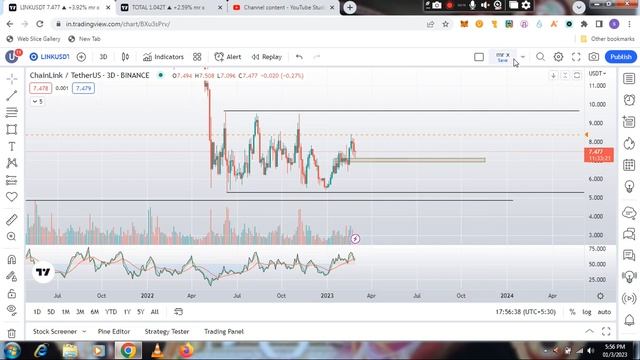Take a chart snapshot with camera
This screenshot has height=360, width=640.
tap(594, 57)
